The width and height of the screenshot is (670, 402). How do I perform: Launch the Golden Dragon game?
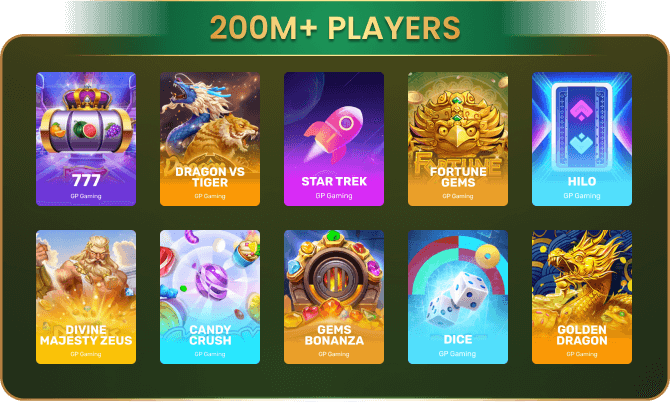[582, 297]
